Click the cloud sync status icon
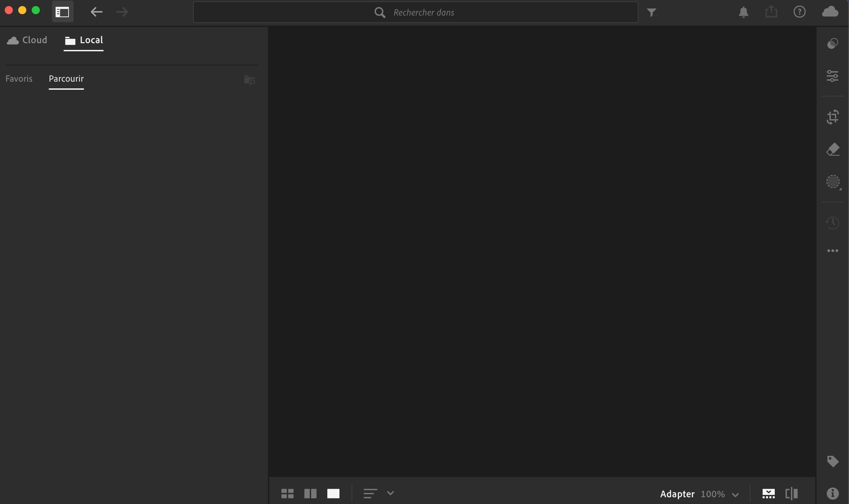 (830, 12)
